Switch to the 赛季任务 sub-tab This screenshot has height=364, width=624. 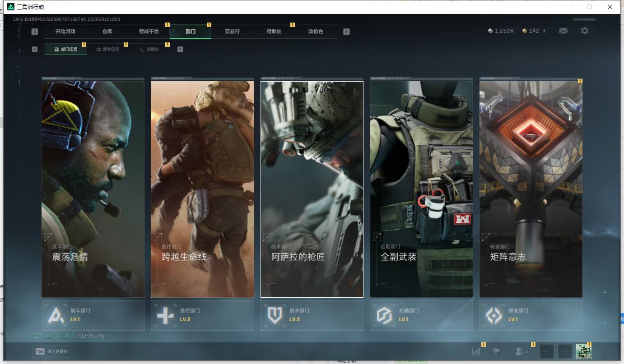coord(107,49)
